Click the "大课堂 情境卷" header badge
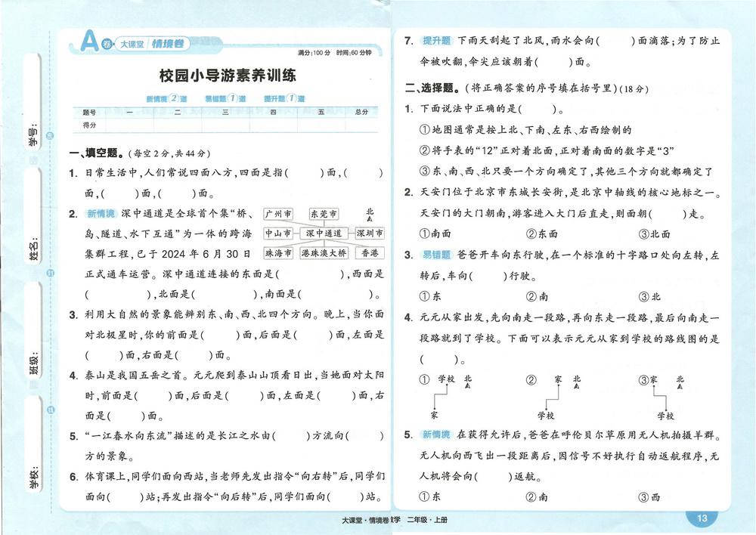Viewport: 756px width, 535px height. 151,43
